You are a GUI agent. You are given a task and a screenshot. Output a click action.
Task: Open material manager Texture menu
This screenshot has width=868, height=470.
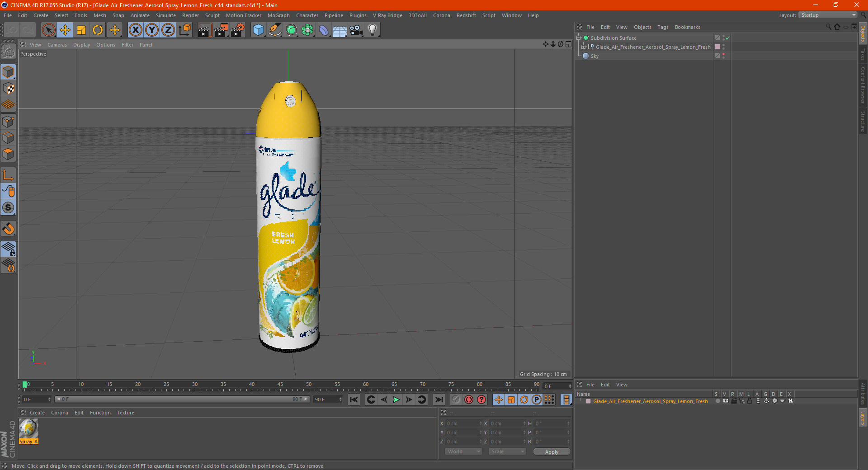click(125, 413)
